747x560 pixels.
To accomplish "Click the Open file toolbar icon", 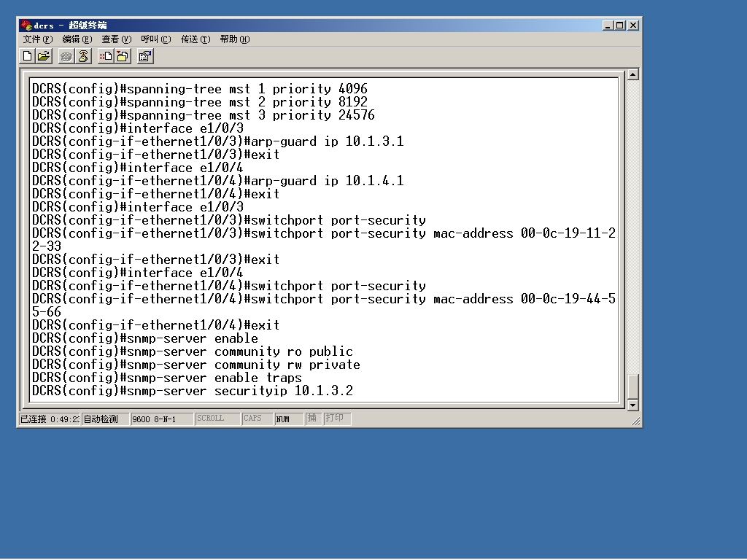I will [43, 57].
